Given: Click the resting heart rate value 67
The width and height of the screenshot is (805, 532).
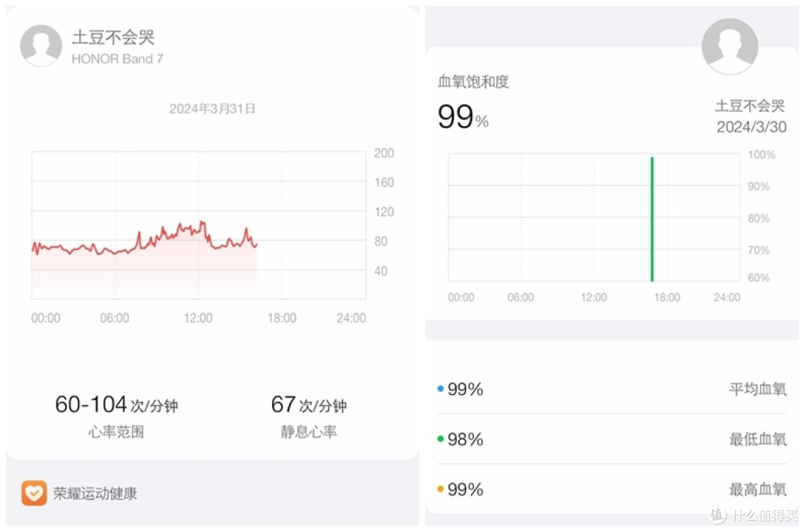Looking at the screenshot, I should [283, 405].
